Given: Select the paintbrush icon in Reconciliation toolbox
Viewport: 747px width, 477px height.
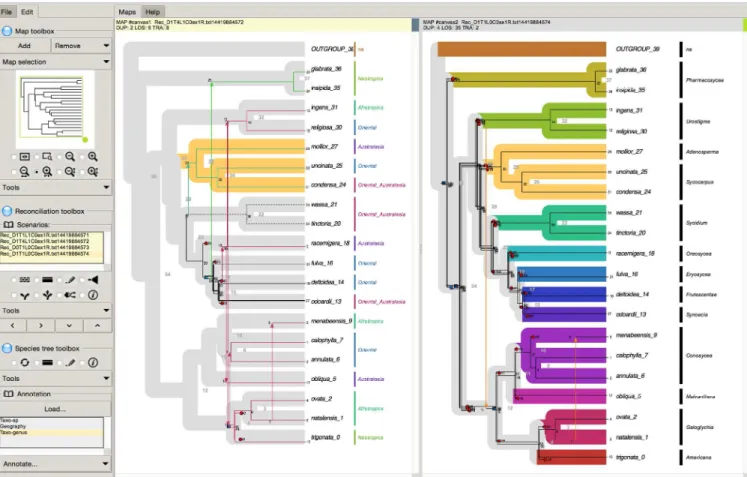Looking at the screenshot, I should click(x=70, y=280).
